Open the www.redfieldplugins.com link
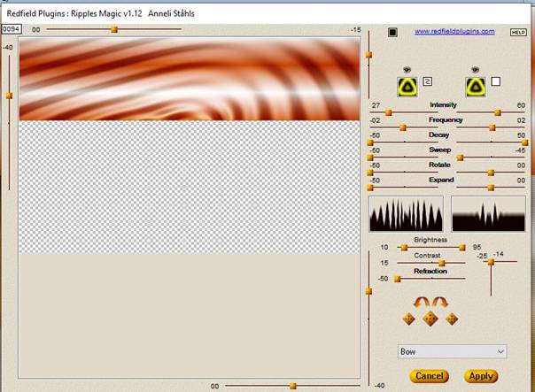Screen dimensions: 535x392 pos(454,31)
